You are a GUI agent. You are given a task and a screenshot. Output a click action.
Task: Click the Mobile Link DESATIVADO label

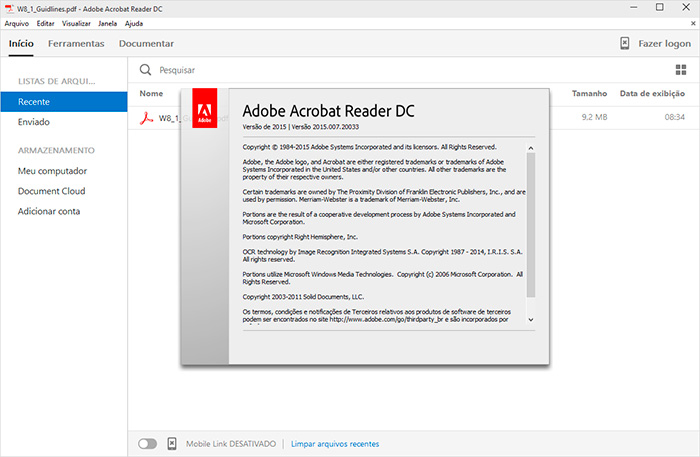click(231, 444)
